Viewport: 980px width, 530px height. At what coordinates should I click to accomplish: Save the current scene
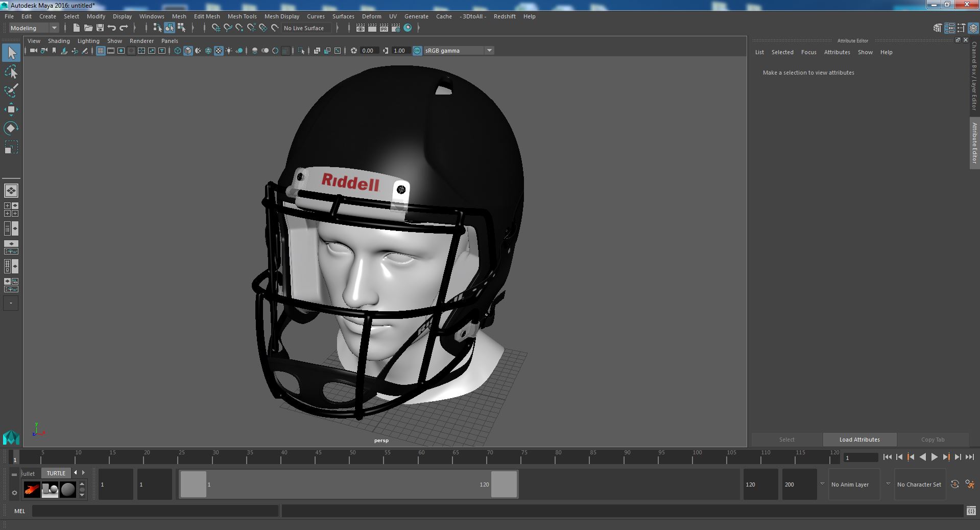coord(100,28)
